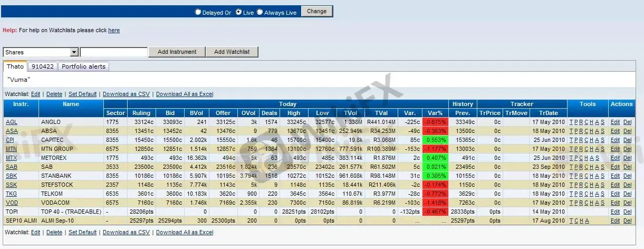Screen dimensions: 644x249
Task: Click Watchlist Edit link above the table
Action: [x=35, y=94]
